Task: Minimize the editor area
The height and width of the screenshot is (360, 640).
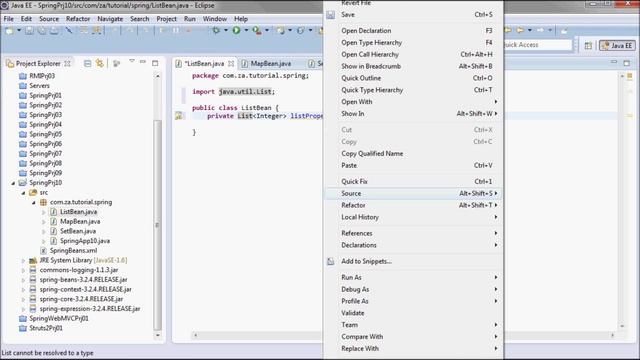Action: pyautogui.click(x=614, y=62)
